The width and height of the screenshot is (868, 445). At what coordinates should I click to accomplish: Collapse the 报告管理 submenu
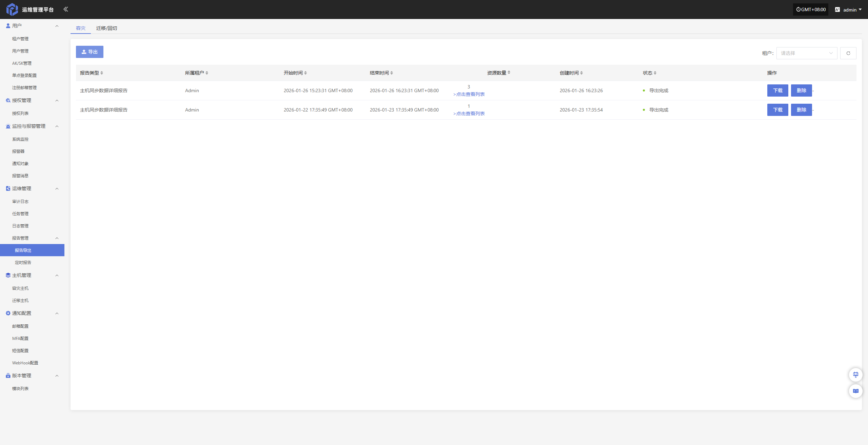point(57,238)
